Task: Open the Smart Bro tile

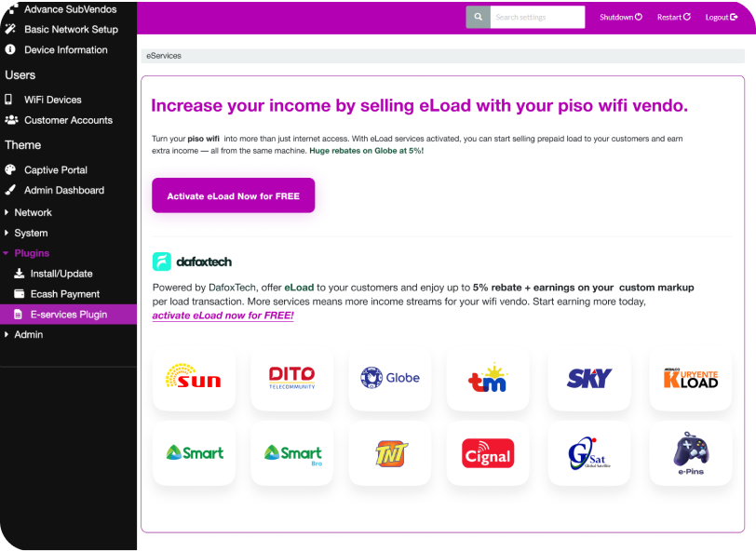Action: [x=291, y=453]
